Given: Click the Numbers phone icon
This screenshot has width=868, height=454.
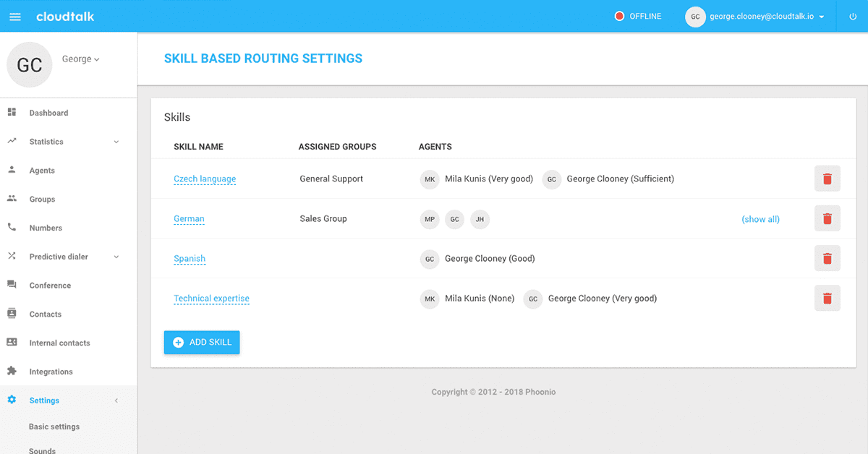Looking at the screenshot, I should click(x=12, y=227).
